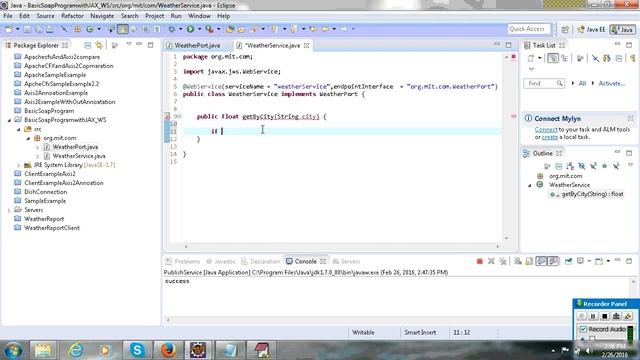Select WeatherService.java in Package Explorer
Image resolution: width=640 pixels, height=360 pixels.
click(x=79, y=156)
